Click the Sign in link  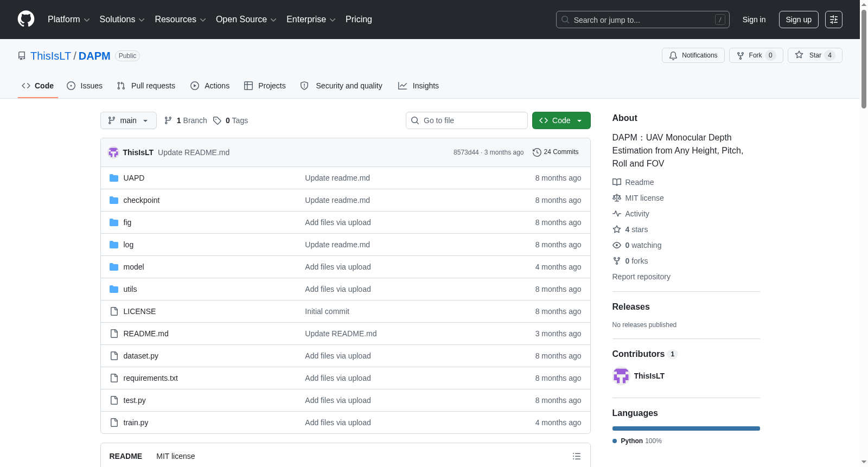coord(754,20)
